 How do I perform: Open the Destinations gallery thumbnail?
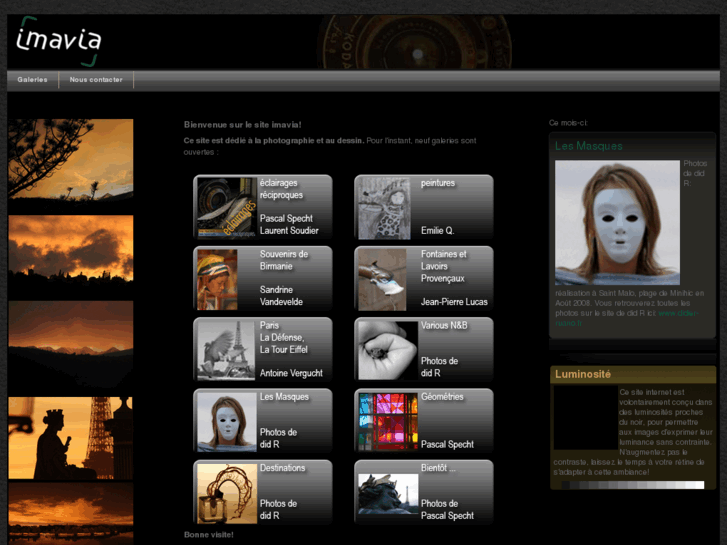[226, 494]
